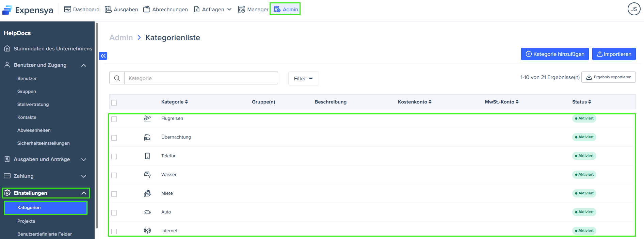The image size is (644, 239).
Task: Click the Stammdaten home icon
Action: click(x=7, y=48)
